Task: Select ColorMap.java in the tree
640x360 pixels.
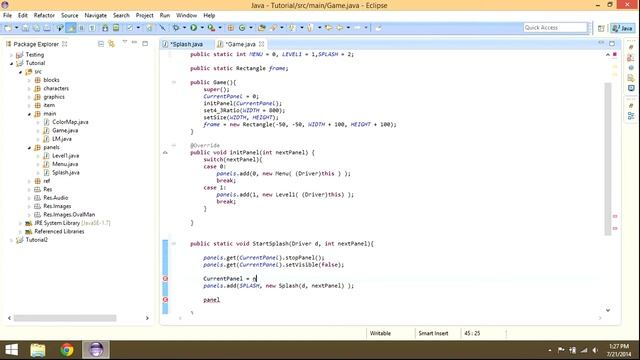Action: point(70,122)
